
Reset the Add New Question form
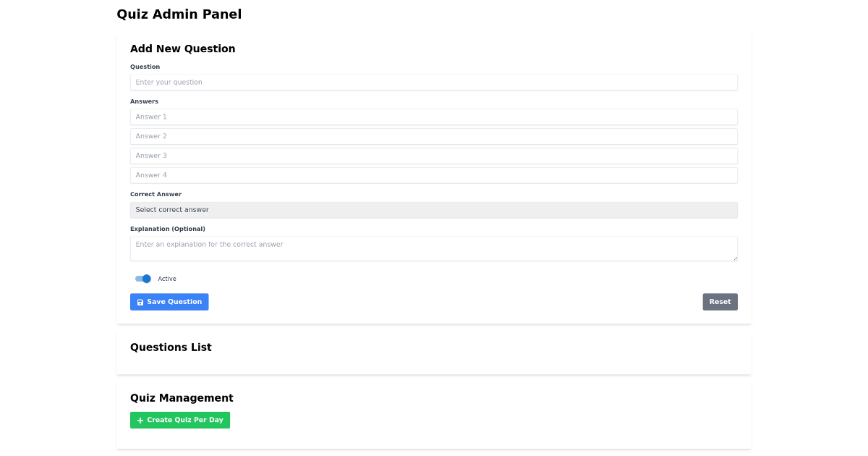pyautogui.click(x=720, y=302)
